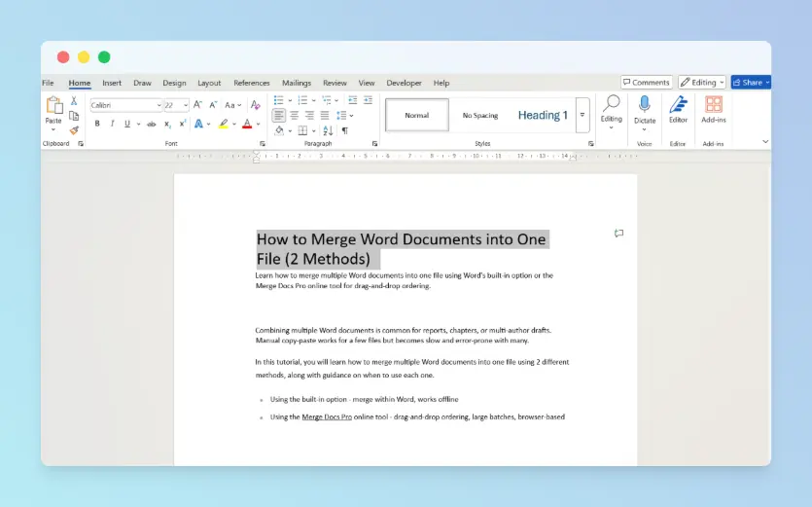Expand the Styles gallery arrow
This screenshot has width=812, height=507.
583,115
